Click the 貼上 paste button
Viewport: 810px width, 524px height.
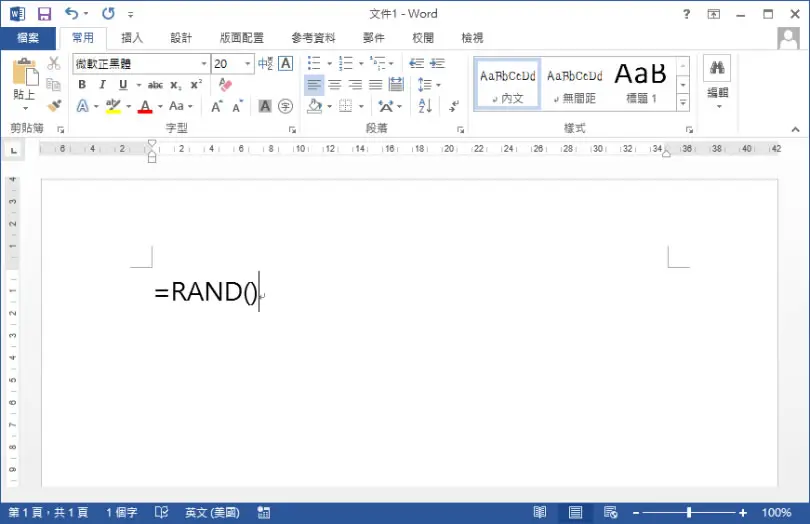(24, 84)
